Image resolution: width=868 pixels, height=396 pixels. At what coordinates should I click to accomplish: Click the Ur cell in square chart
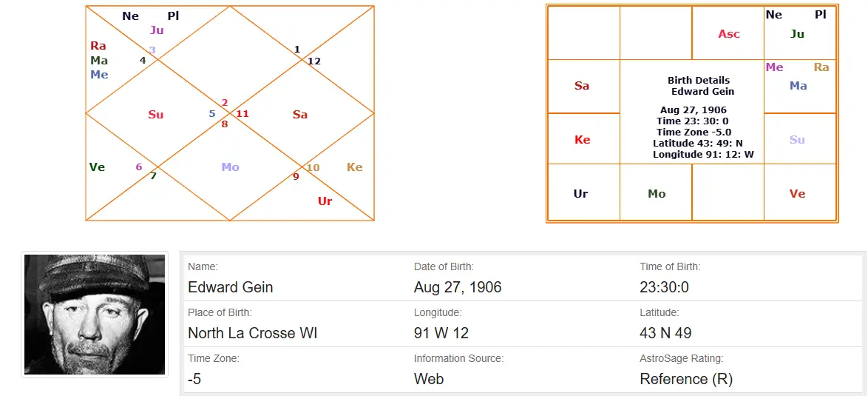pyautogui.click(x=581, y=194)
